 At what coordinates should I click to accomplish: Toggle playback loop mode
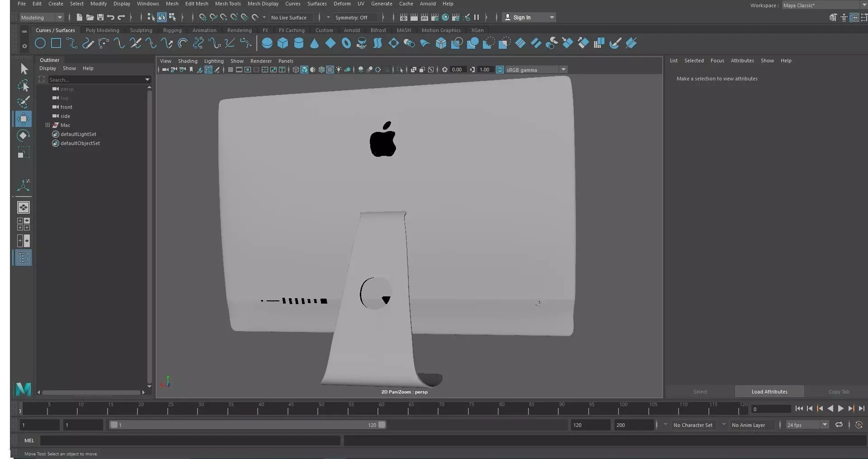(839, 425)
